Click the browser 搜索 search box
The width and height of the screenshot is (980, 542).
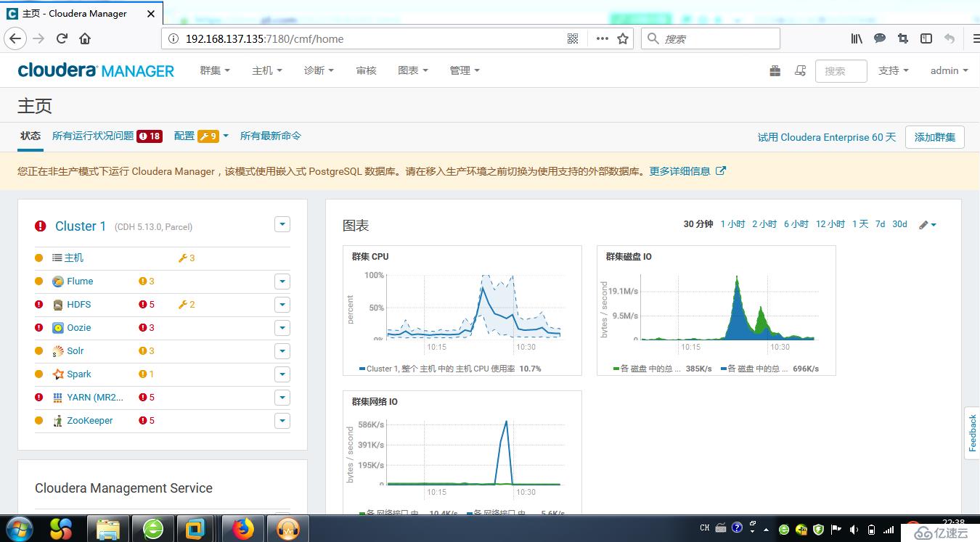click(x=711, y=38)
